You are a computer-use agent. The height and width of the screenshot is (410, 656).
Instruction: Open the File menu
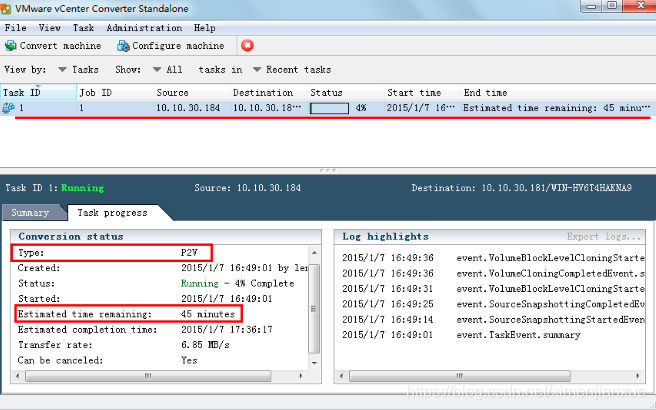tap(15, 28)
